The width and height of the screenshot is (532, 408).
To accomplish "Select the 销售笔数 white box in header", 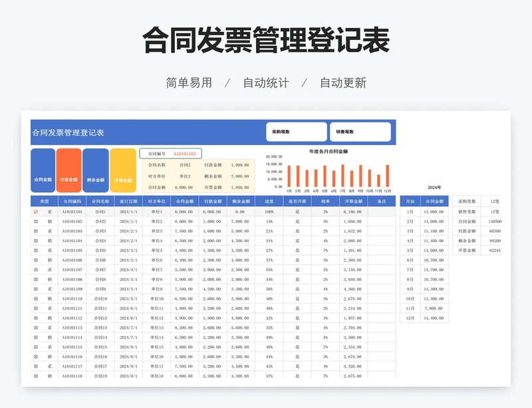I will coord(360,132).
